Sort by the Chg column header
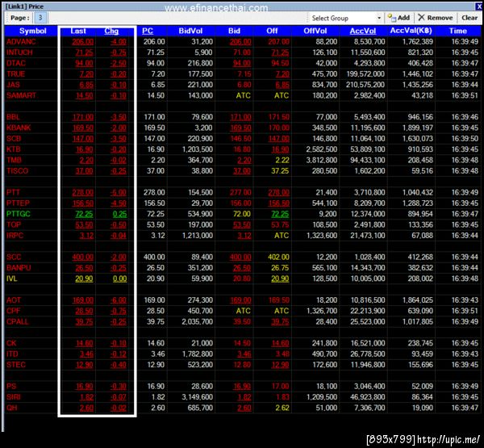Screen dimensions: 484x448 pyautogui.click(x=111, y=31)
